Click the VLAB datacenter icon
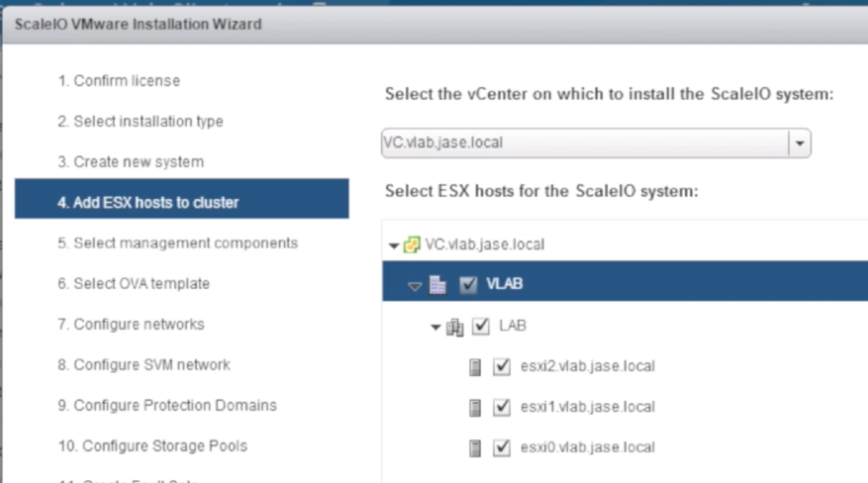The width and height of the screenshot is (868, 483). pyautogui.click(x=438, y=286)
